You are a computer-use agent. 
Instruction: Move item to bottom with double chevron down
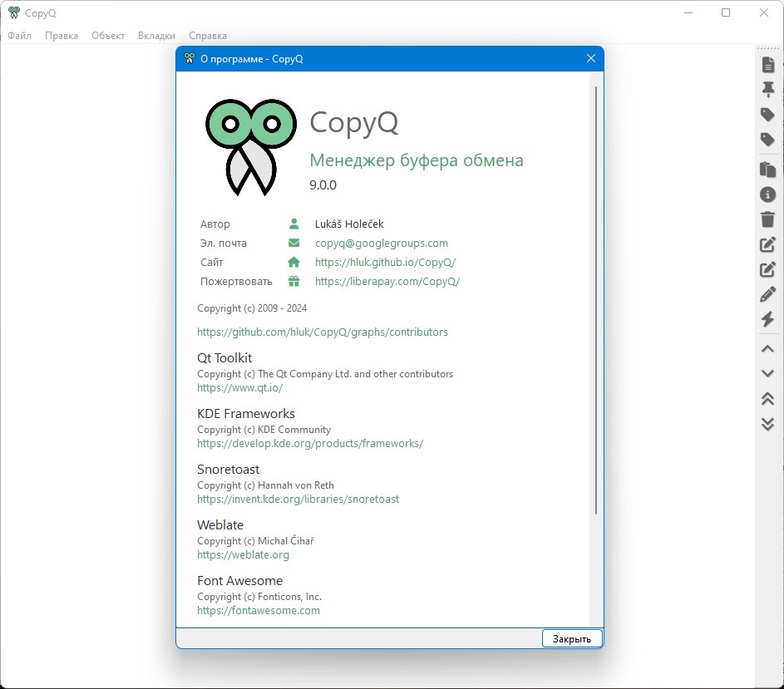pos(768,424)
